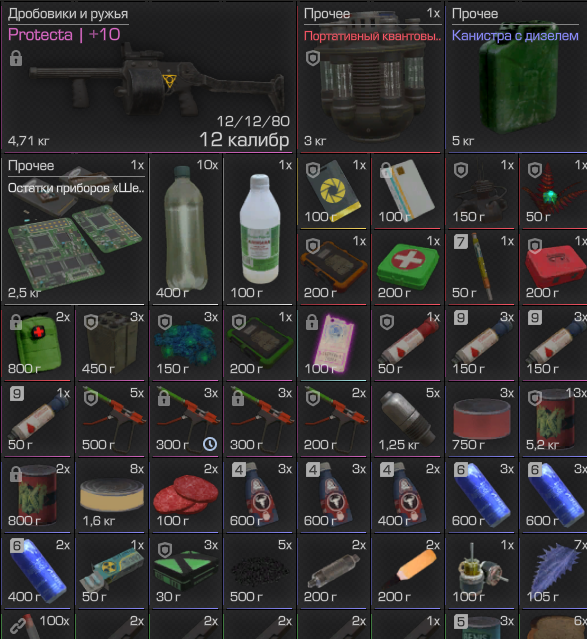This screenshot has width=587, height=639.
Task: Select the Protecta +10 shotgun
Action: click(148, 77)
